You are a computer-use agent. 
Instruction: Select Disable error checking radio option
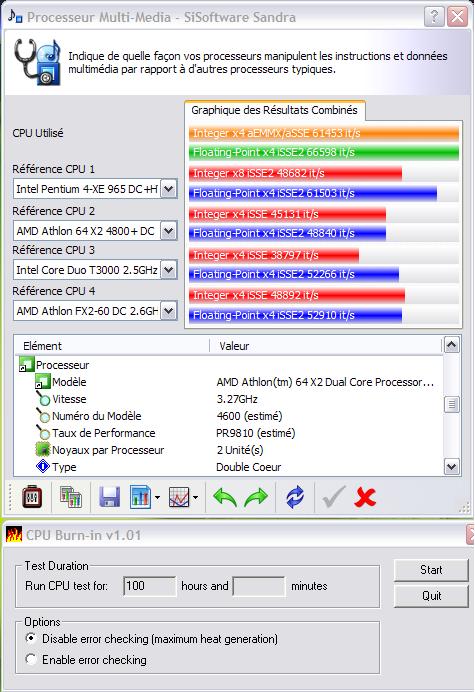click(31, 638)
